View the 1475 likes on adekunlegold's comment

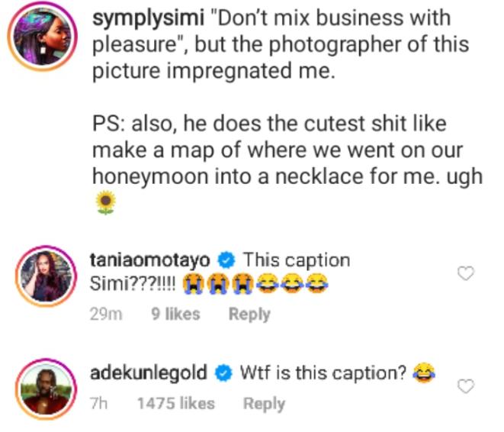[x=175, y=404]
